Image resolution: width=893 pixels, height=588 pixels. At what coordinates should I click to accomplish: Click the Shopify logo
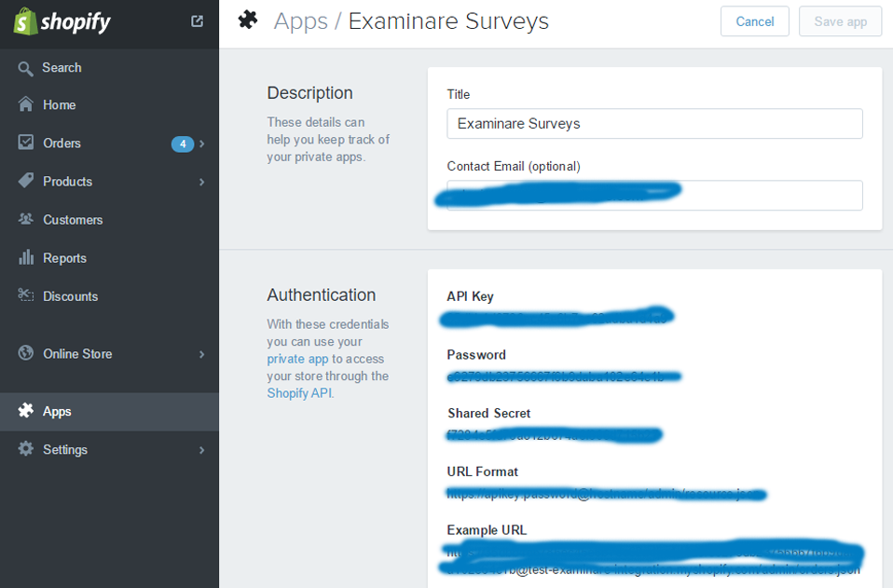tap(62, 21)
